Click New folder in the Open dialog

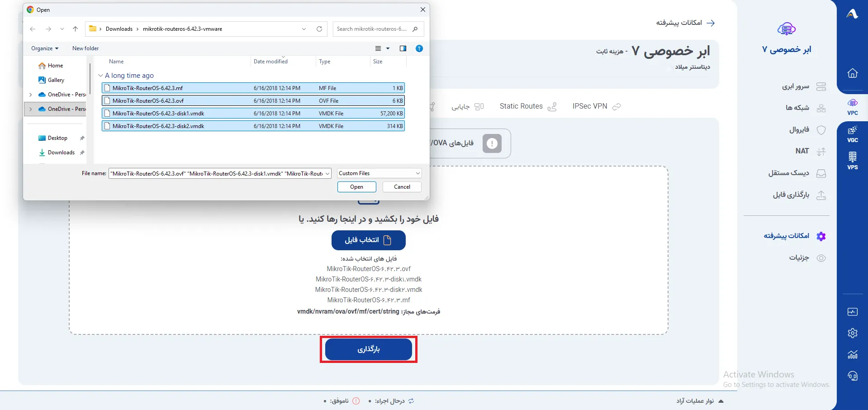point(85,48)
